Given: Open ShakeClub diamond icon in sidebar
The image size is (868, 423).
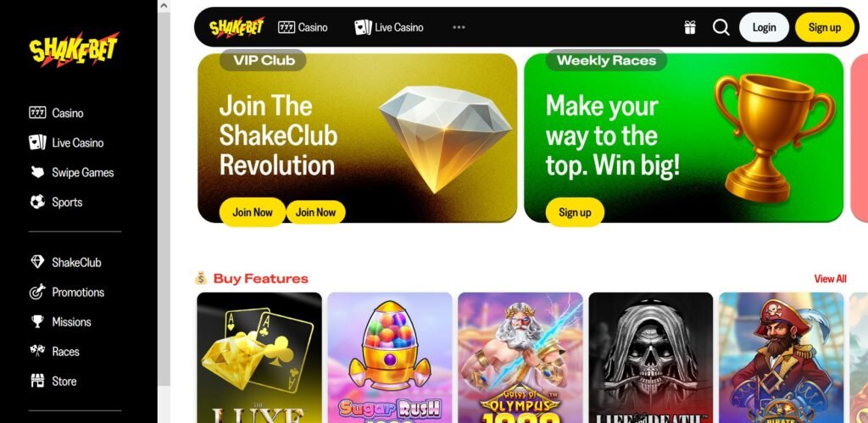Looking at the screenshot, I should (37, 262).
